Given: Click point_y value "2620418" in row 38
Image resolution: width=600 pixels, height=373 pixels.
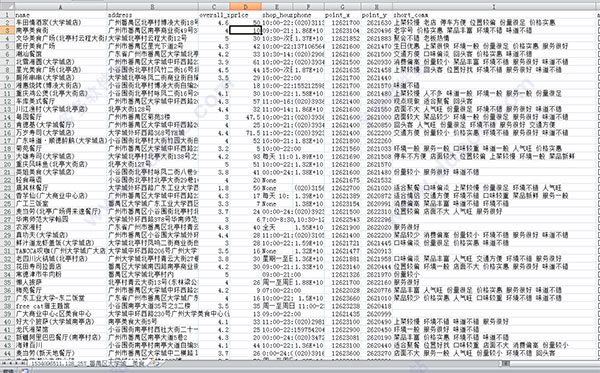Looking at the screenshot, I should tap(377, 306).
